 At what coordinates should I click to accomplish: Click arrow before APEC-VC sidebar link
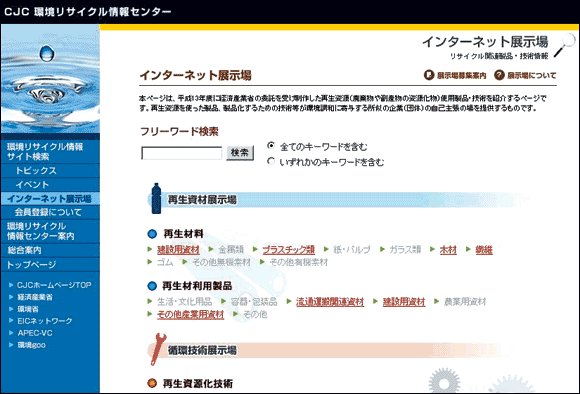click(x=11, y=333)
